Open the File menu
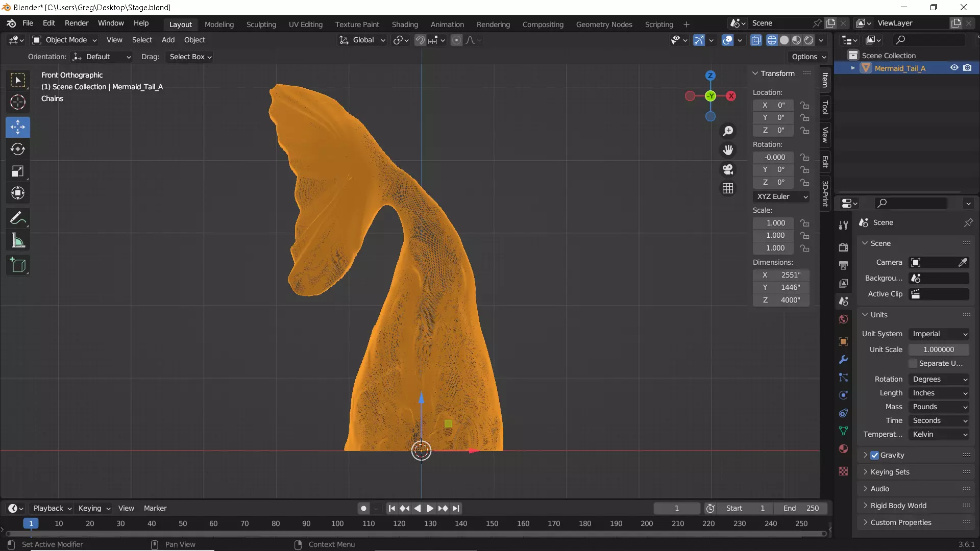Screen dimensions: 980x551 click(x=28, y=23)
